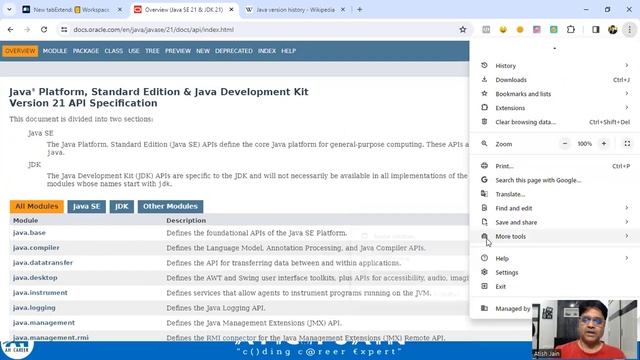Image resolution: width=640 pixels, height=360 pixels.
Task: Close the Wikipedia Java version history tab
Action: (x=342, y=9)
